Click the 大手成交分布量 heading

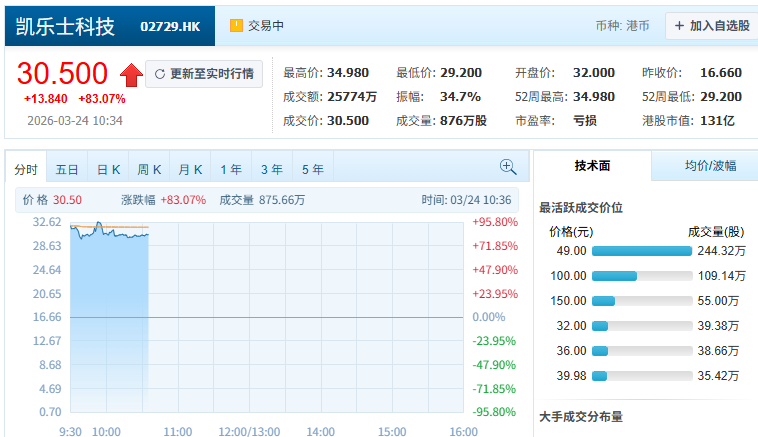click(x=581, y=417)
